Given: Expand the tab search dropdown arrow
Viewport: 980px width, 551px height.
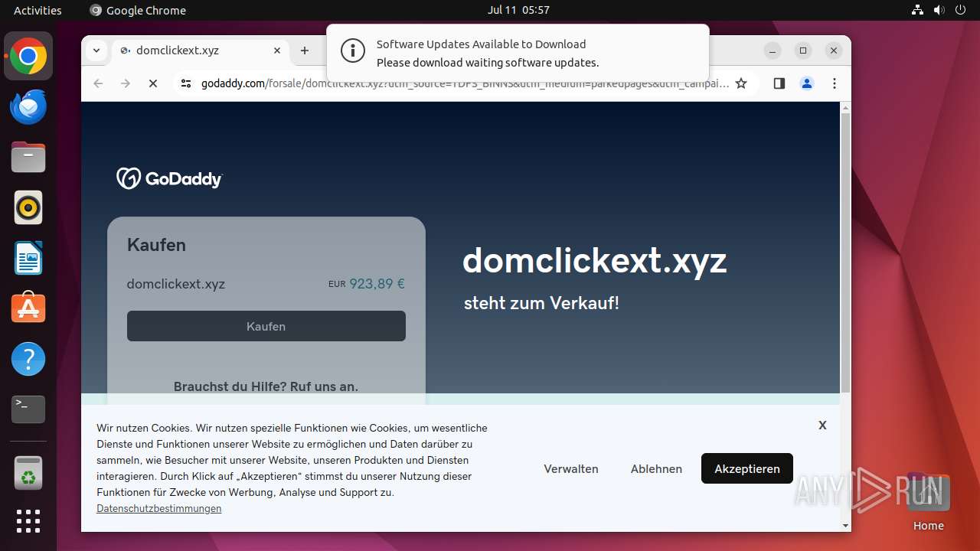Looking at the screenshot, I should pyautogui.click(x=96, y=51).
